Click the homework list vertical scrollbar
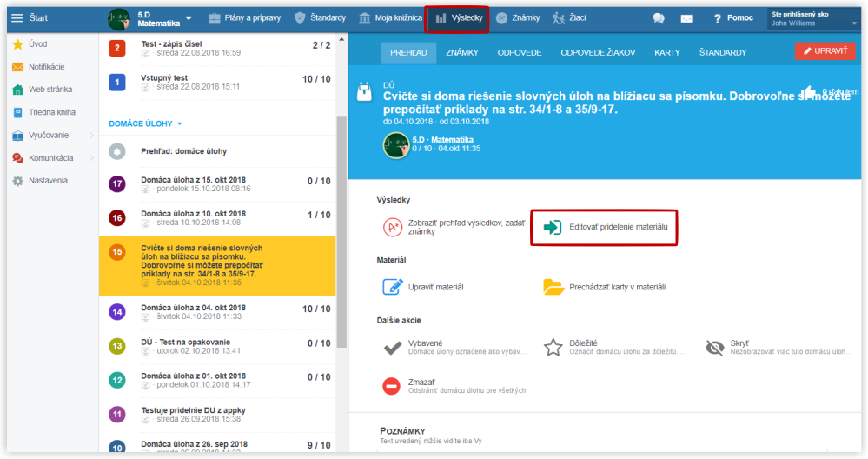This screenshot has width=868, height=459. tap(341, 231)
